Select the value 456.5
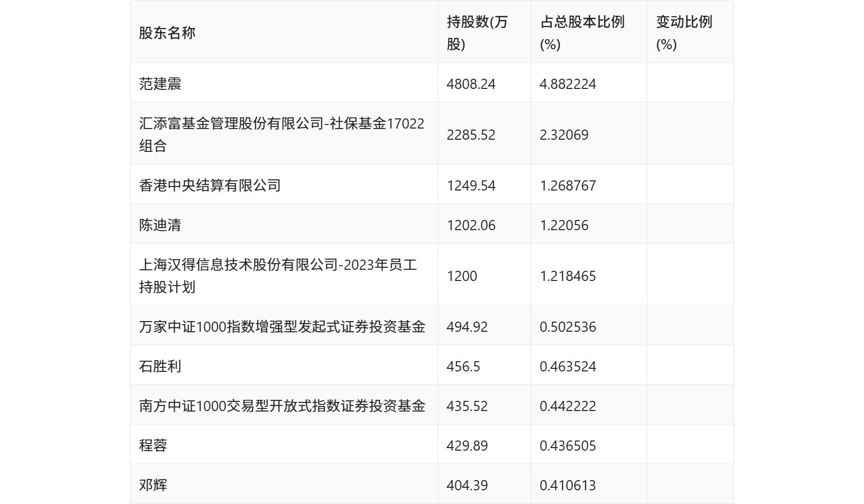This screenshot has width=864, height=504. click(464, 366)
